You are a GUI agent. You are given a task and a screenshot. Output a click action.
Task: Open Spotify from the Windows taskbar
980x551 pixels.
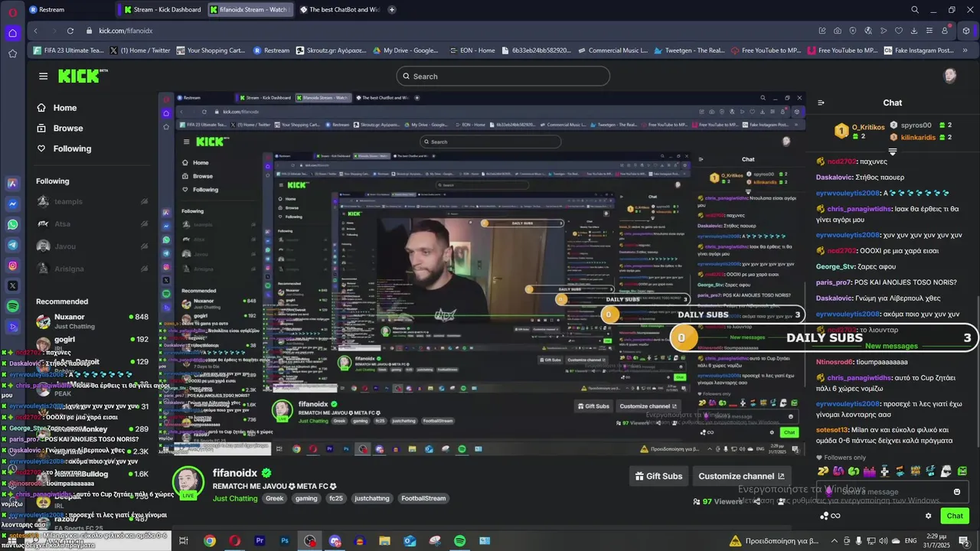459,541
